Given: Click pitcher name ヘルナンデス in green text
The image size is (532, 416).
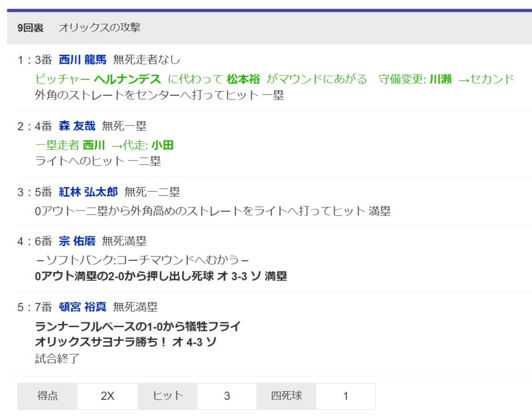Looking at the screenshot, I should click(x=127, y=79).
